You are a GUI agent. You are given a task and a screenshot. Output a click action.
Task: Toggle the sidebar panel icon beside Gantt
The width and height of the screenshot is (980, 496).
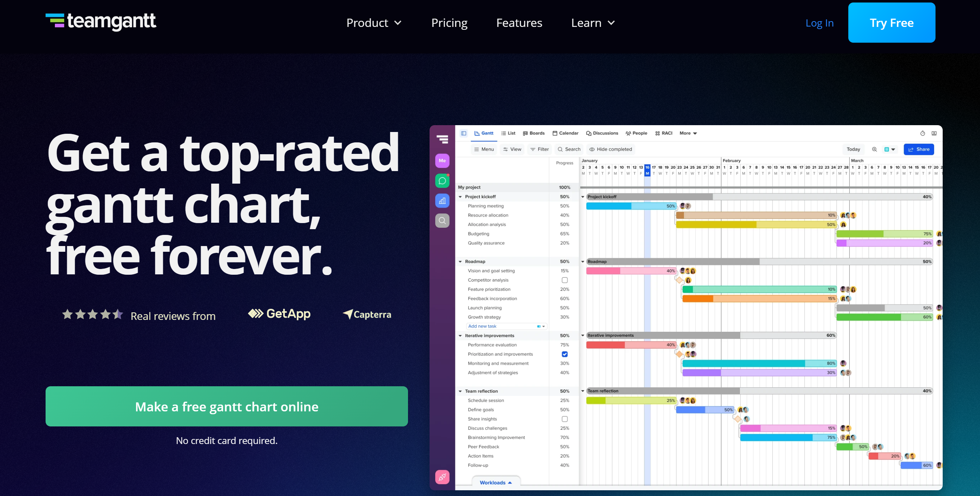pyautogui.click(x=463, y=133)
